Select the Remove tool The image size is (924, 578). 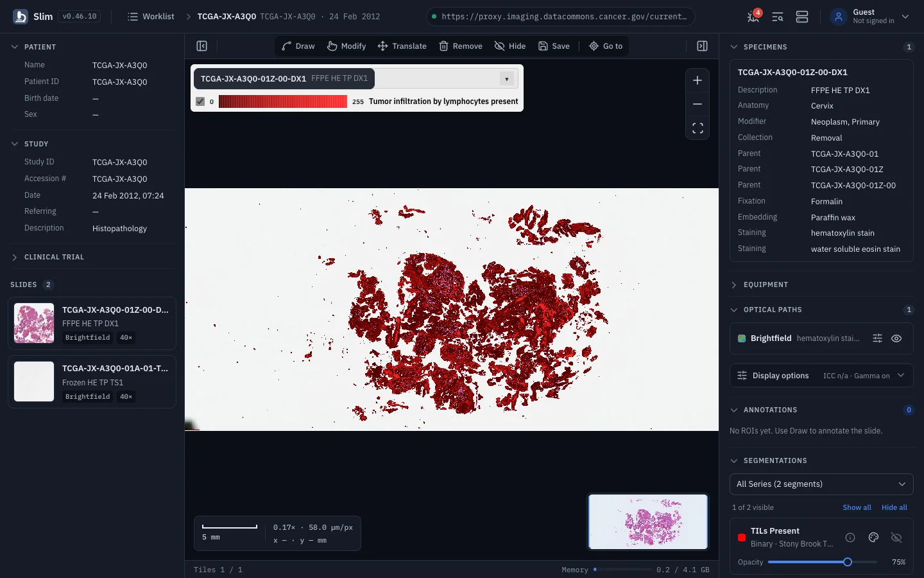[461, 46]
